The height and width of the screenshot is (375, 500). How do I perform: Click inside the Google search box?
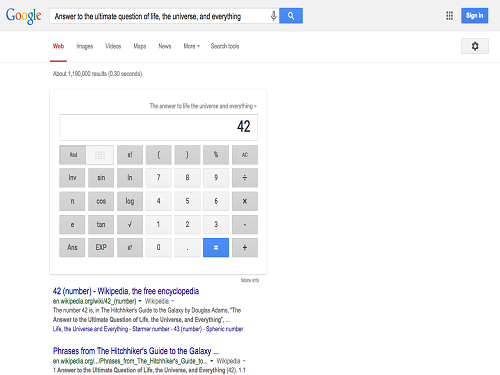click(x=160, y=16)
